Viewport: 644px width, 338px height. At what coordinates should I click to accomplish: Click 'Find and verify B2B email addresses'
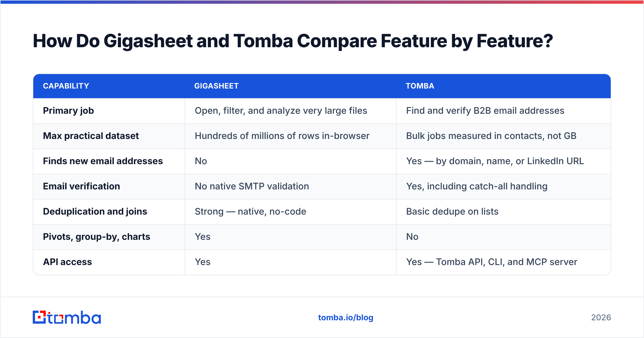point(485,111)
